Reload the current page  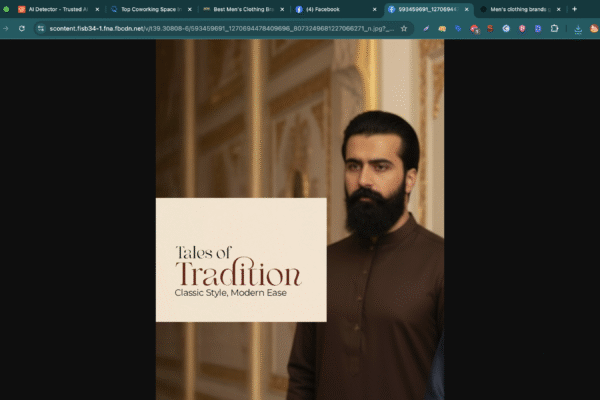pos(21,28)
